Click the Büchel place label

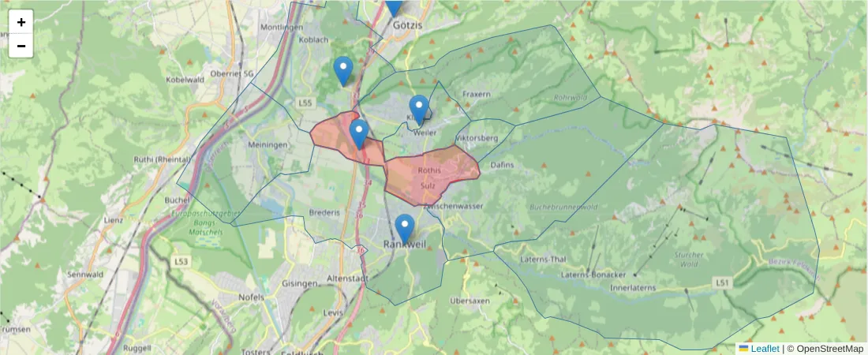tap(177, 200)
